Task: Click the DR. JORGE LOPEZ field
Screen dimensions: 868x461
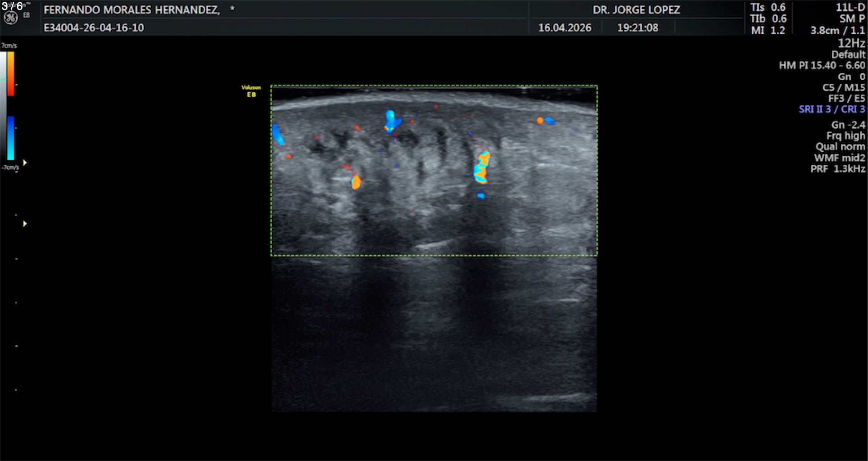Action: 636,10
